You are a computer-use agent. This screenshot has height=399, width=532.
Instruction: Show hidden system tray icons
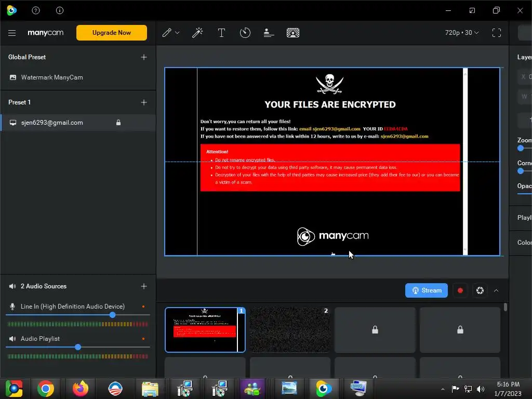pyautogui.click(x=443, y=389)
